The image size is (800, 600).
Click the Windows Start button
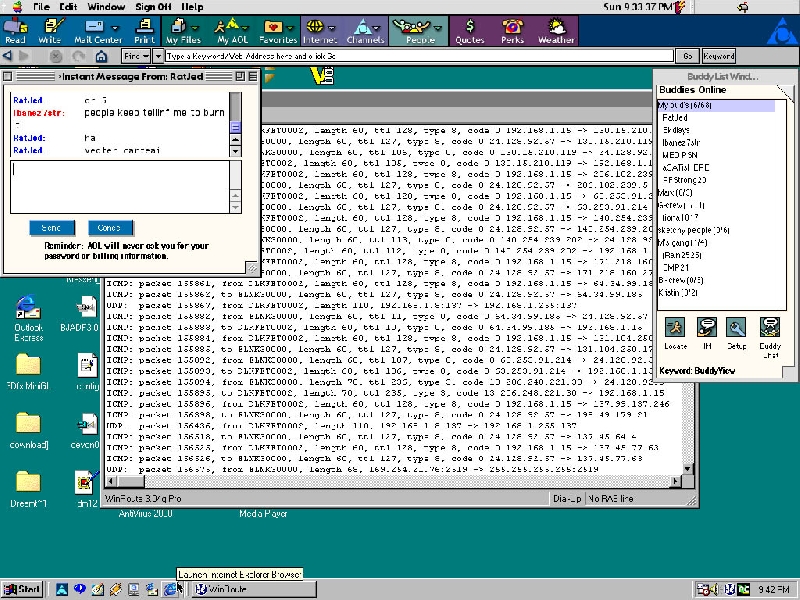(x=22, y=589)
